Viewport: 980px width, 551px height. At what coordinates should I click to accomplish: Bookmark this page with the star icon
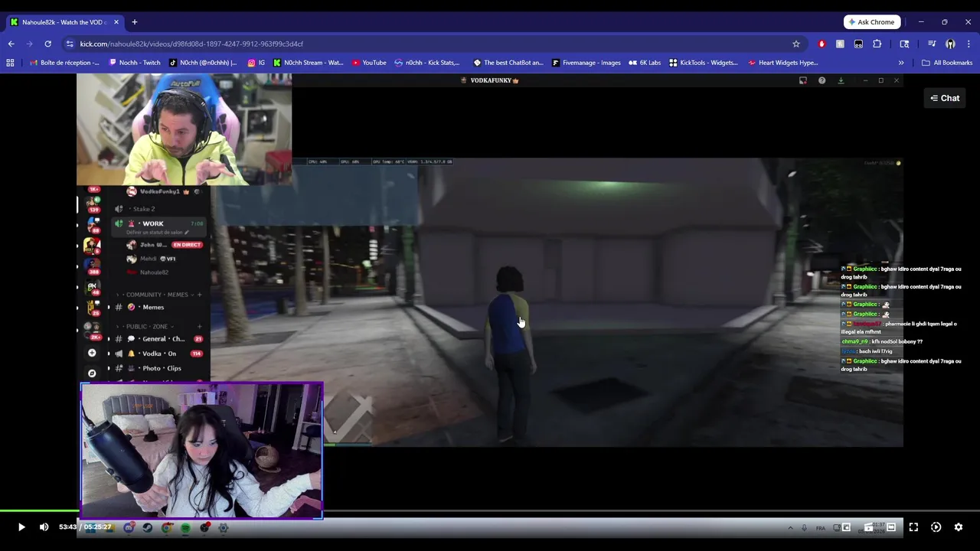(x=796, y=44)
